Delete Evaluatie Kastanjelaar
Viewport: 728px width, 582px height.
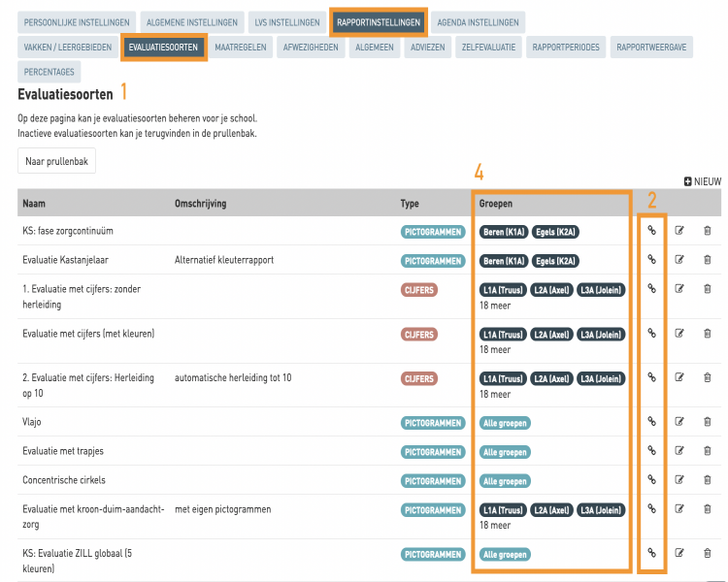707,259
